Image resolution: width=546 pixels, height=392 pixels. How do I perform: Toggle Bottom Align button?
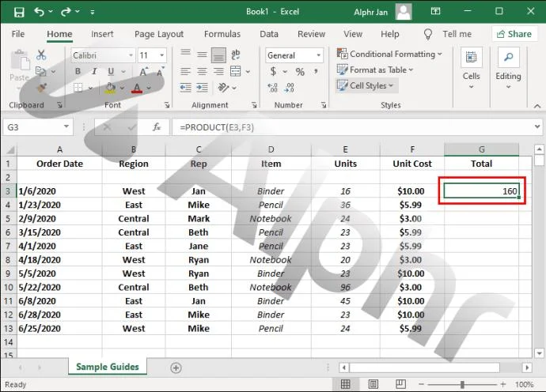point(218,55)
